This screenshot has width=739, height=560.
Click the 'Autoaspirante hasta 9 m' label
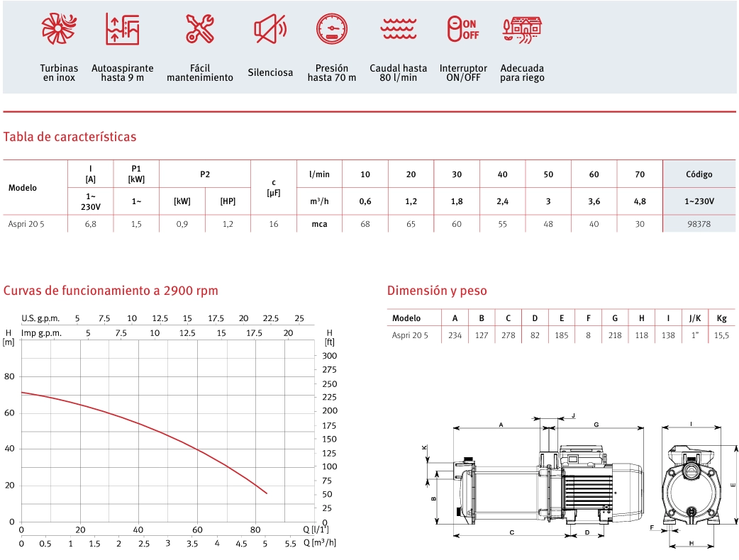pyautogui.click(x=123, y=72)
